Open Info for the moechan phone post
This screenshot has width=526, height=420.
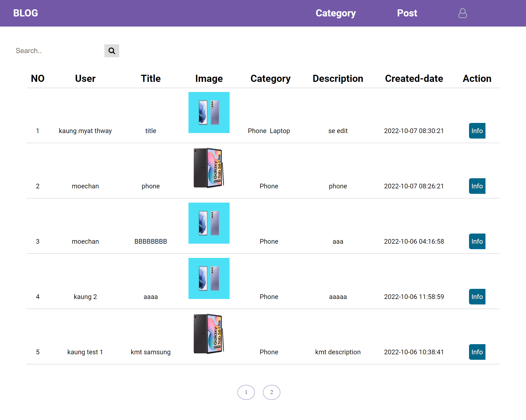point(477,186)
